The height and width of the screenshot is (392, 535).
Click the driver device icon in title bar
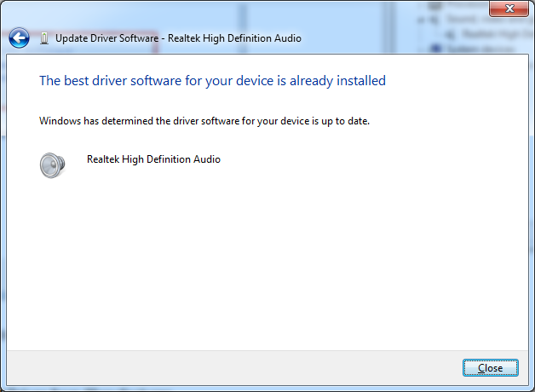coord(44,38)
